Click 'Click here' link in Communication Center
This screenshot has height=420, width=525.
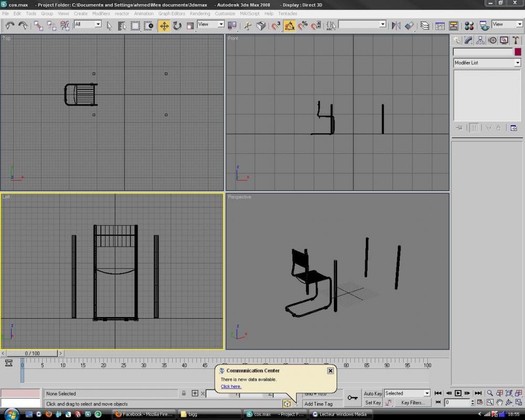click(230, 386)
